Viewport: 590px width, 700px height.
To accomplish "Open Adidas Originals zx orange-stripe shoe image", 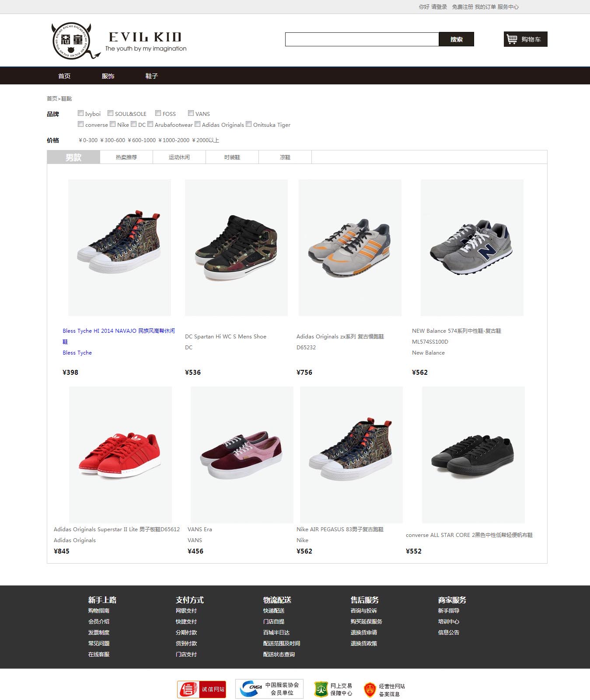I will tap(350, 247).
